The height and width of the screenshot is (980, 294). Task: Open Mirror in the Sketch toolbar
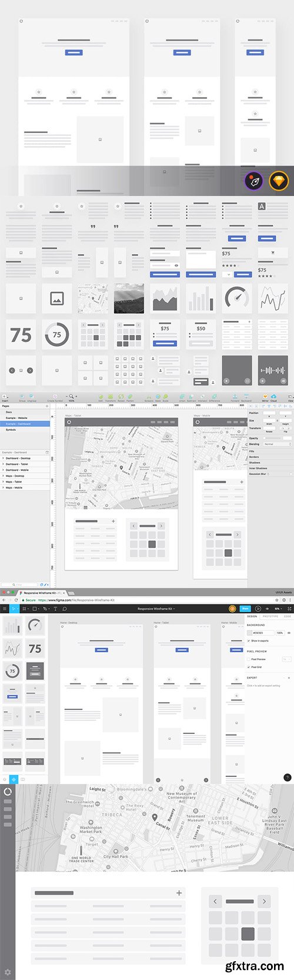click(265, 397)
